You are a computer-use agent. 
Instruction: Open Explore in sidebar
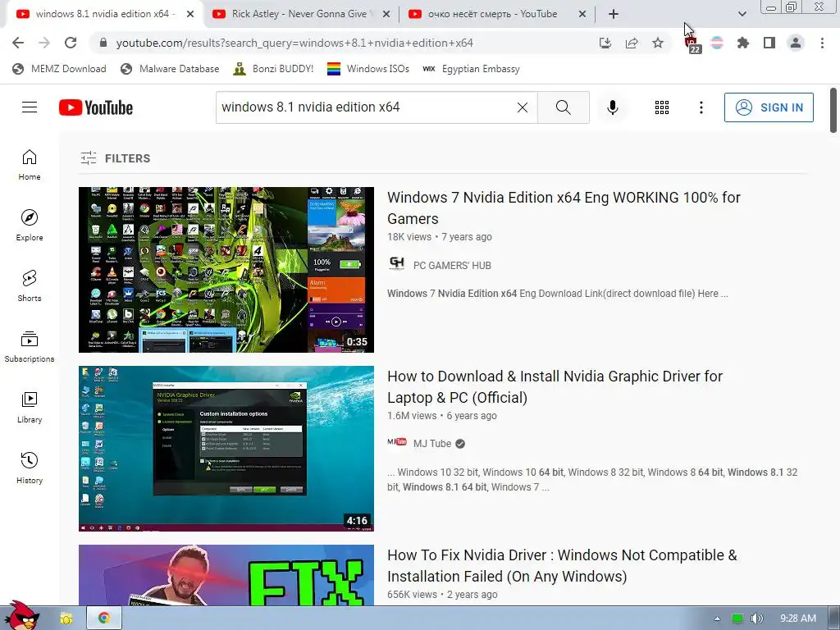point(30,226)
